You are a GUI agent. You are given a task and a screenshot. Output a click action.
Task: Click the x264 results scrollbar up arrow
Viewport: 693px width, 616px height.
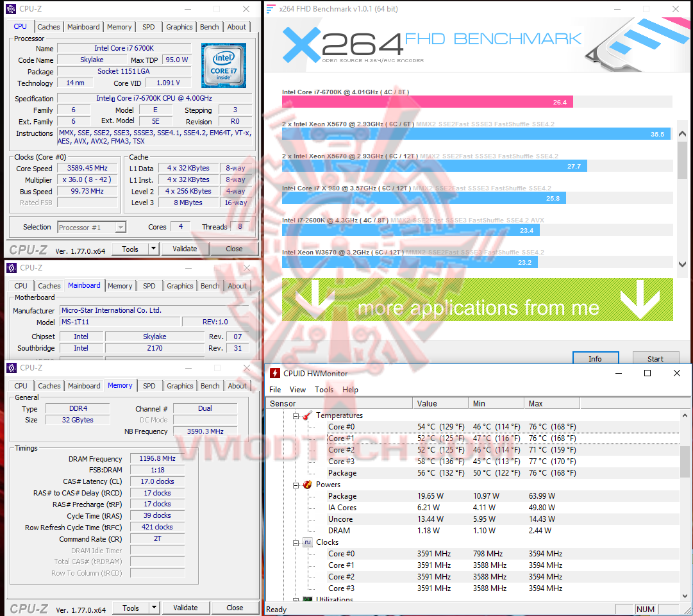682,133
